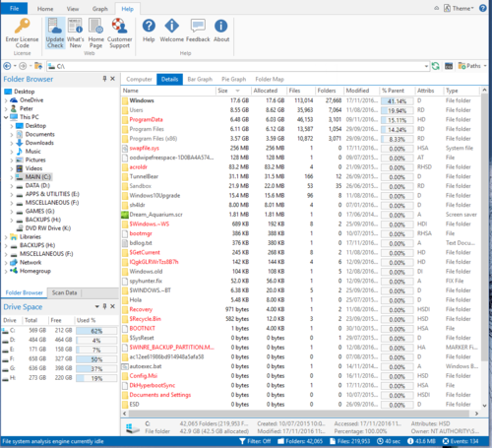Click the Filter Off status bar icon
492x448 pixels.
(242, 441)
